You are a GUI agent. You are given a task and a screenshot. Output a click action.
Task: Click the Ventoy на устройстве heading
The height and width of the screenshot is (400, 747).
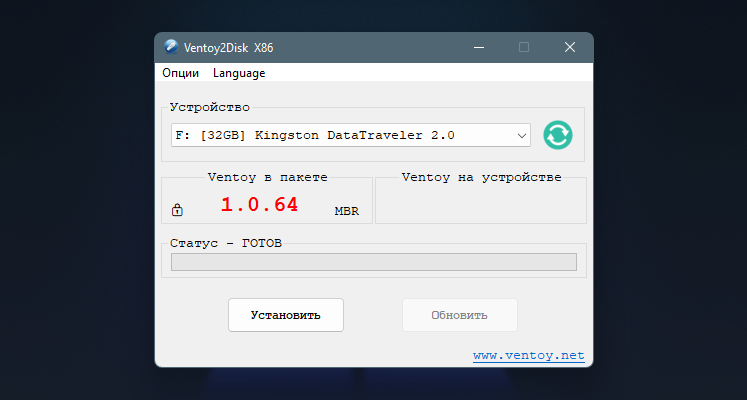click(x=482, y=178)
